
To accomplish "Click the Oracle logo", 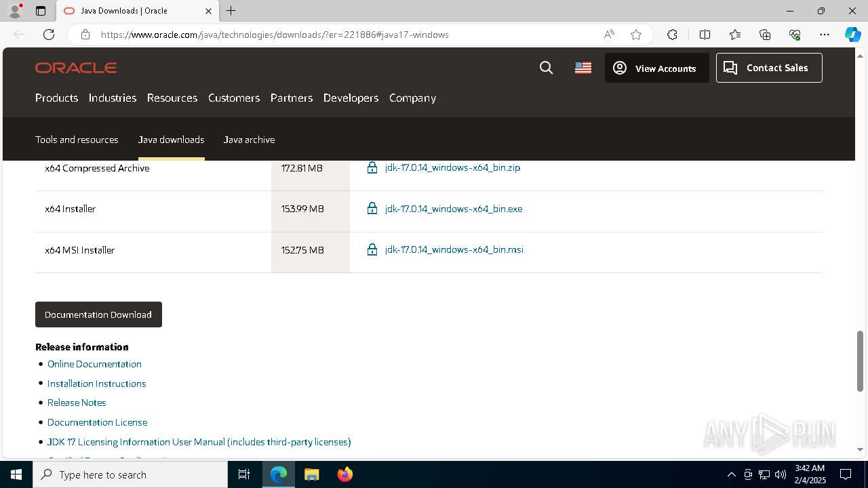I will (x=76, y=68).
